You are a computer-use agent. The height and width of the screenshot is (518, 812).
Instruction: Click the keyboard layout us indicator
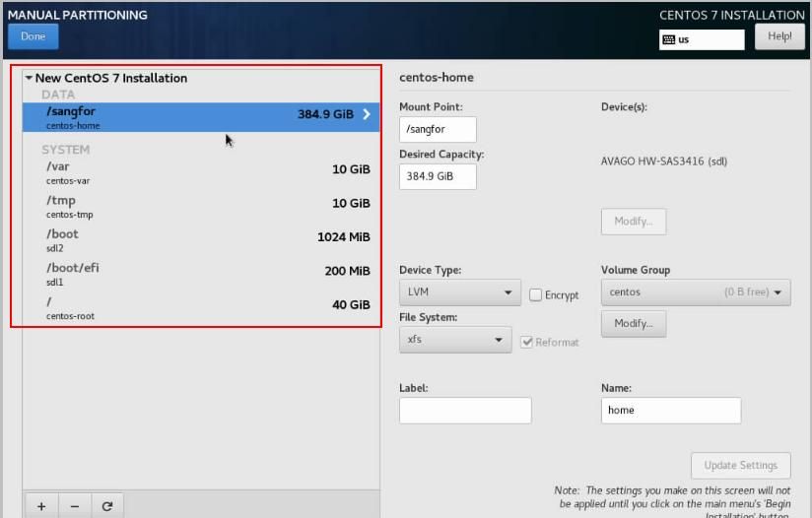point(702,39)
